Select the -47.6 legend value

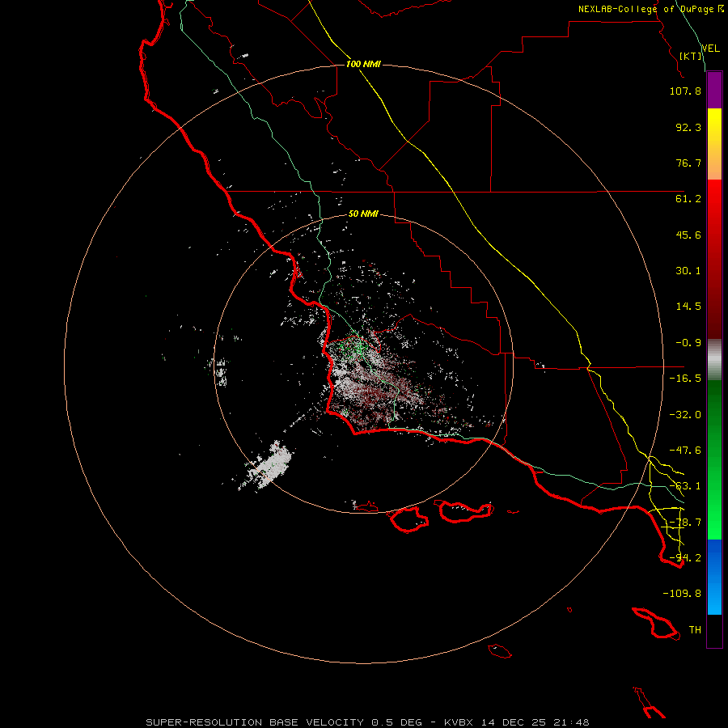click(x=685, y=451)
